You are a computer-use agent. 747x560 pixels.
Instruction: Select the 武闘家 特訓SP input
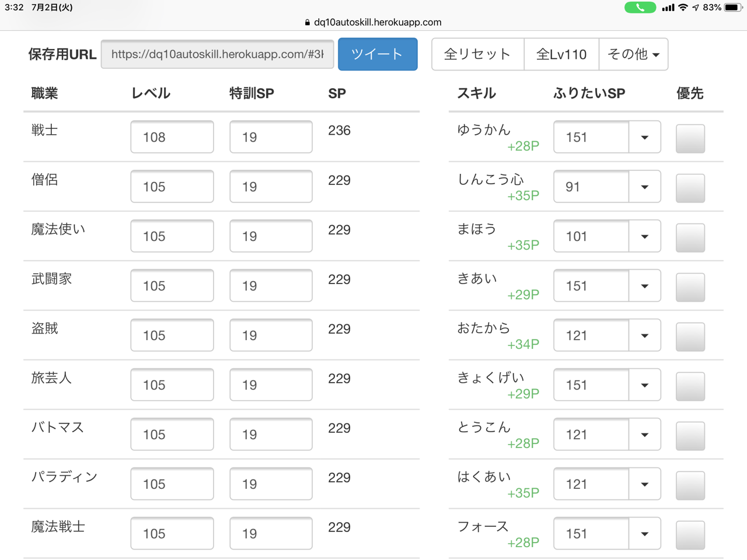point(271,286)
